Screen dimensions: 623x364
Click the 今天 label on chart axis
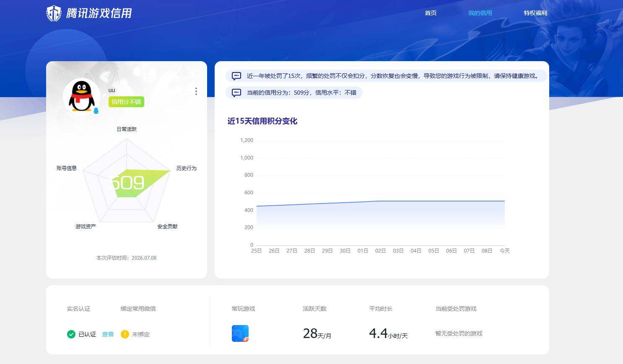[x=505, y=250]
